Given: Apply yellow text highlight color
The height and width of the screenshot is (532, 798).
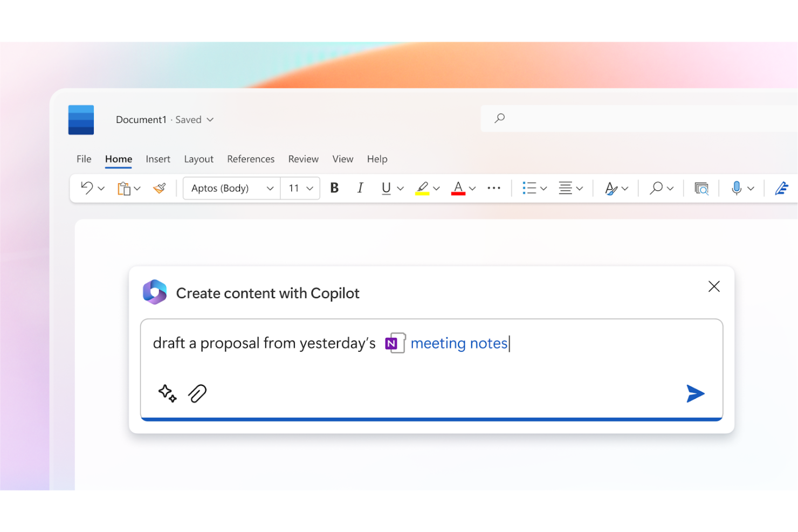Looking at the screenshot, I should 422,188.
